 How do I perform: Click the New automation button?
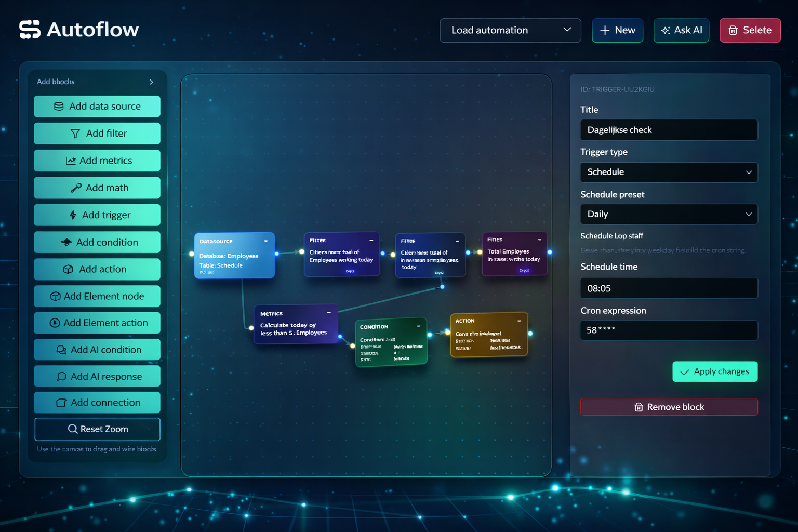click(x=617, y=30)
